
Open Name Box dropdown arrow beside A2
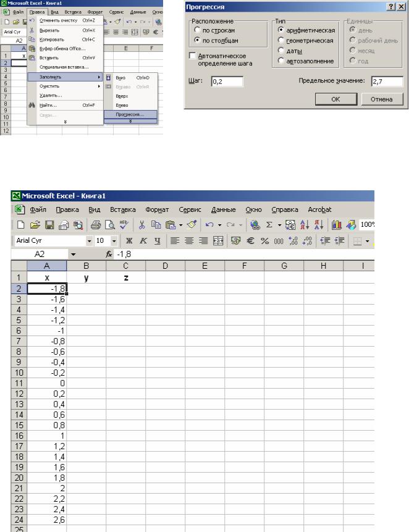74,254
